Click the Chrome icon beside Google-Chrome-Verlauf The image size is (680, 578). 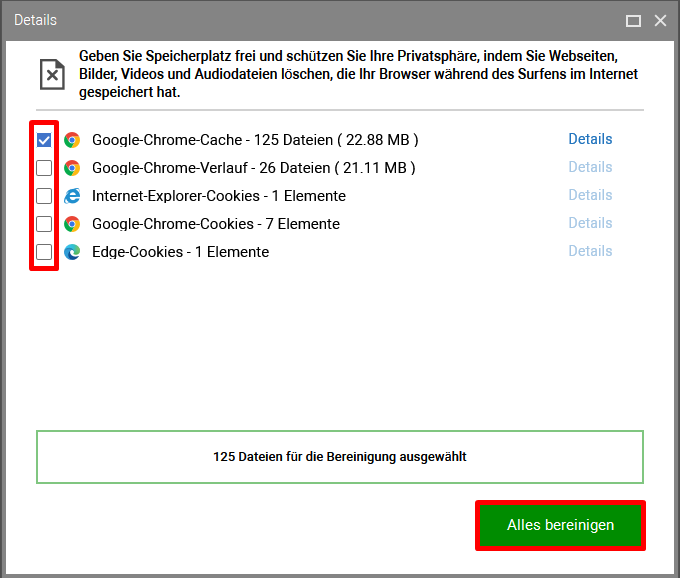coord(72,168)
